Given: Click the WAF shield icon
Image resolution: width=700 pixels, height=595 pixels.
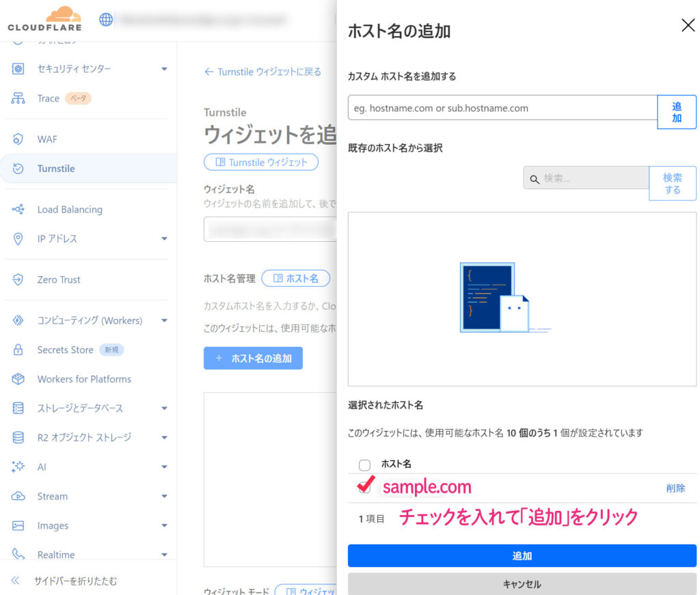Looking at the screenshot, I should (18, 139).
